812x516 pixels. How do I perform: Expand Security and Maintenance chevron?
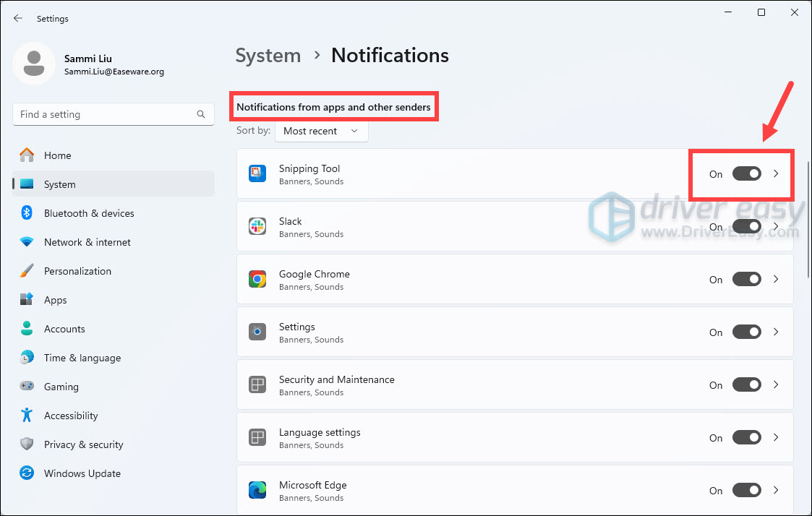[x=776, y=384]
